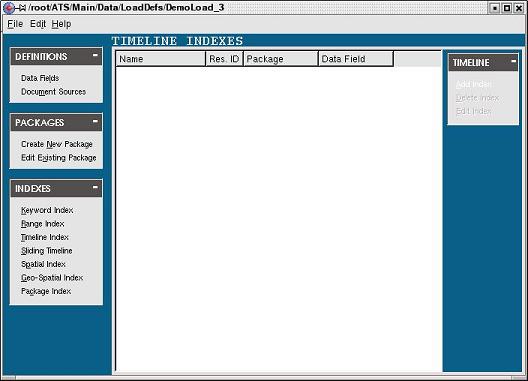Screen dimensions: 528x381
Task: Go to Timeline Index
Action: click(45, 237)
